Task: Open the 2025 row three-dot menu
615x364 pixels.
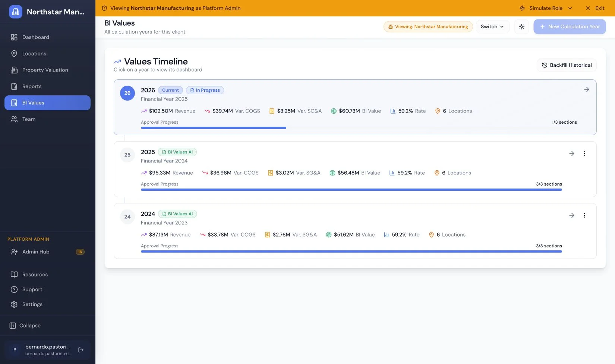Action: (584, 153)
